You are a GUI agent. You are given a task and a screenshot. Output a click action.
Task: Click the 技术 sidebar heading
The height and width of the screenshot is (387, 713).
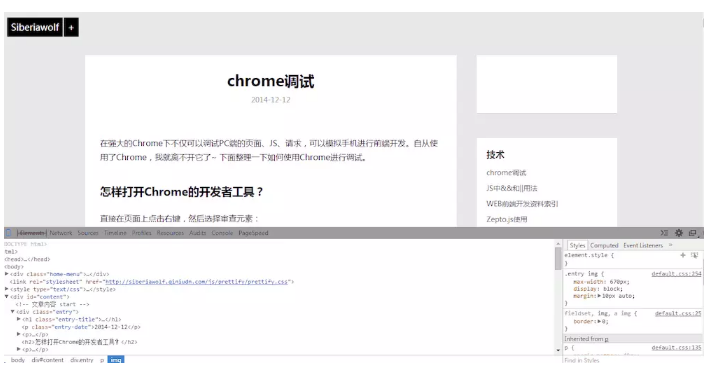click(x=495, y=155)
